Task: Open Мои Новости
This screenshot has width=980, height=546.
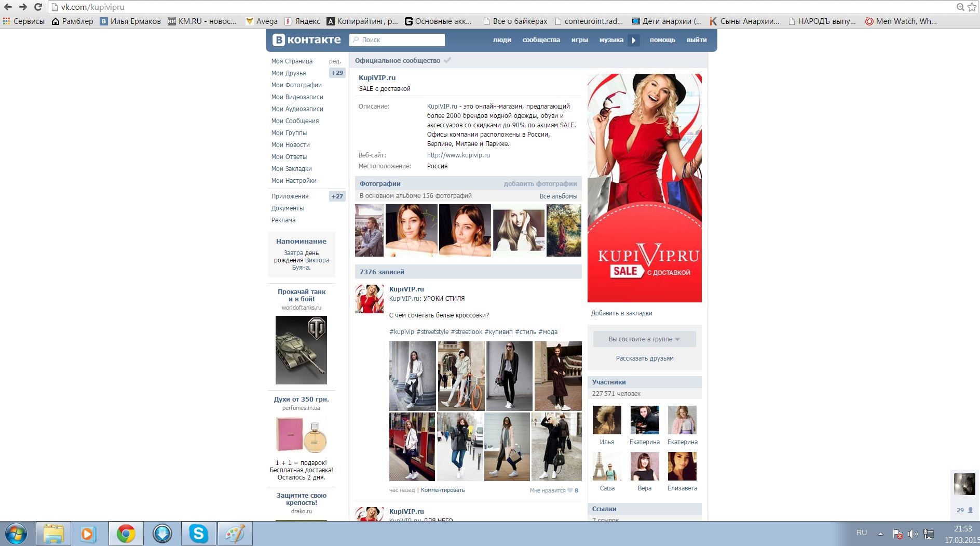Action: [290, 145]
